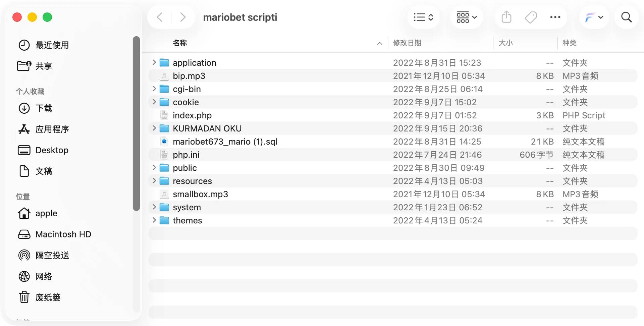644x326 pixels.
Task: Open 废纸篓 trash in sidebar
Action: 39,297
